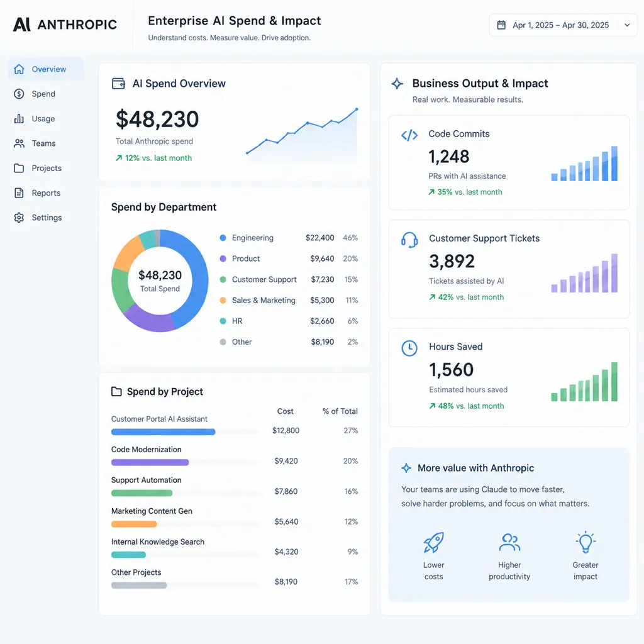This screenshot has width=644, height=644.
Task: Open Projects in the sidebar
Action: (x=46, y=168)
